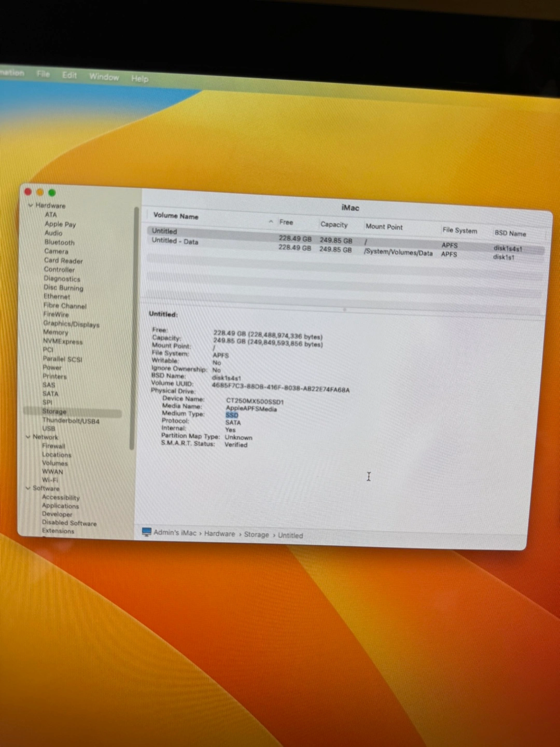Click Admin's iMac in the path bar
Image resolution: width=560 pixels, height=747 pixels.
(x=175, y=533)
